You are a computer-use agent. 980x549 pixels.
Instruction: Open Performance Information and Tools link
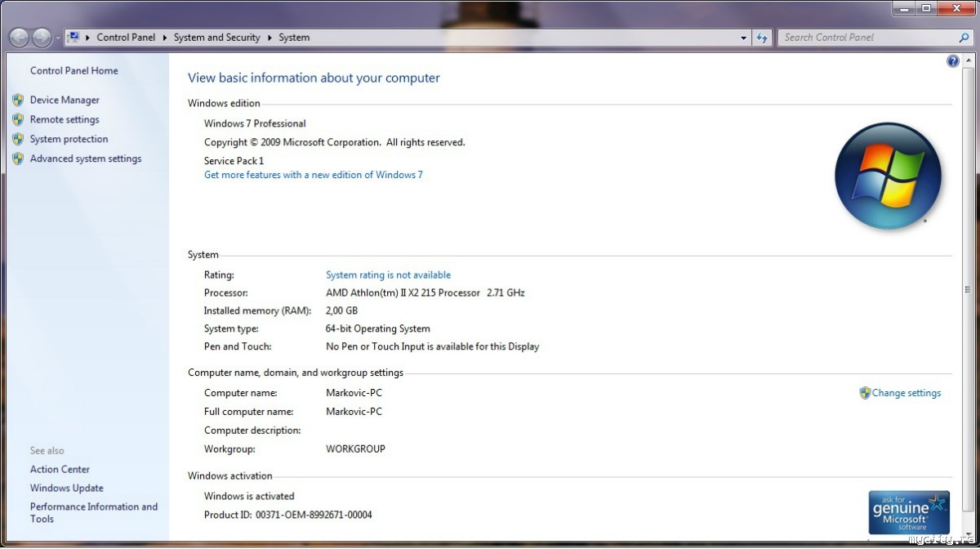tap(94, 512)
